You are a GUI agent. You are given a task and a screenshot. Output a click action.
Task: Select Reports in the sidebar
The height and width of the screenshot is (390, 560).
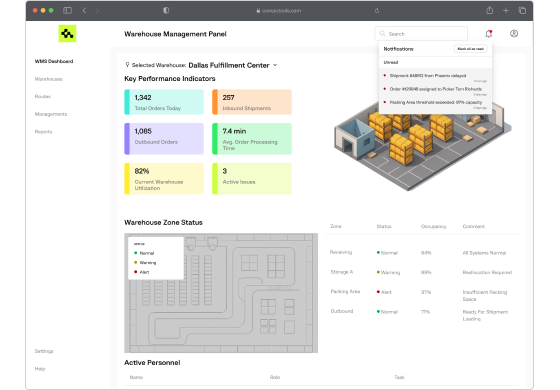(43, 132)
